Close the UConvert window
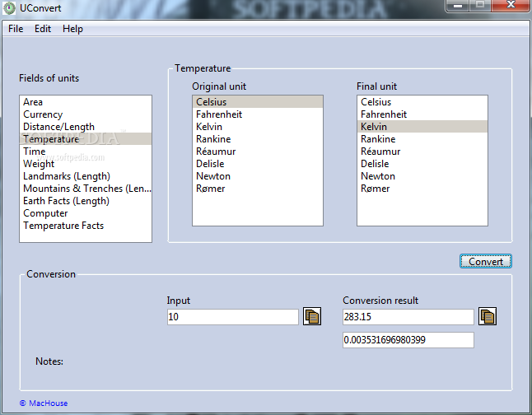The image size is (532, 415). tap(511, 6)
